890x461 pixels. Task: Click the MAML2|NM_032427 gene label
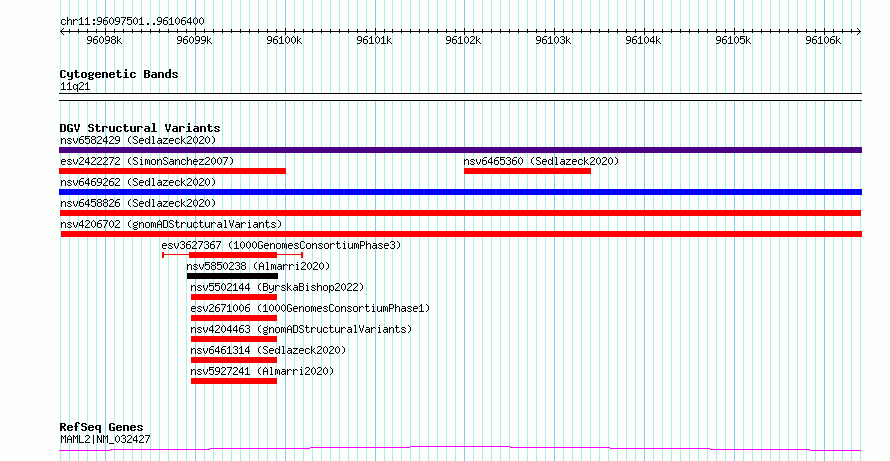click(105, 439)
